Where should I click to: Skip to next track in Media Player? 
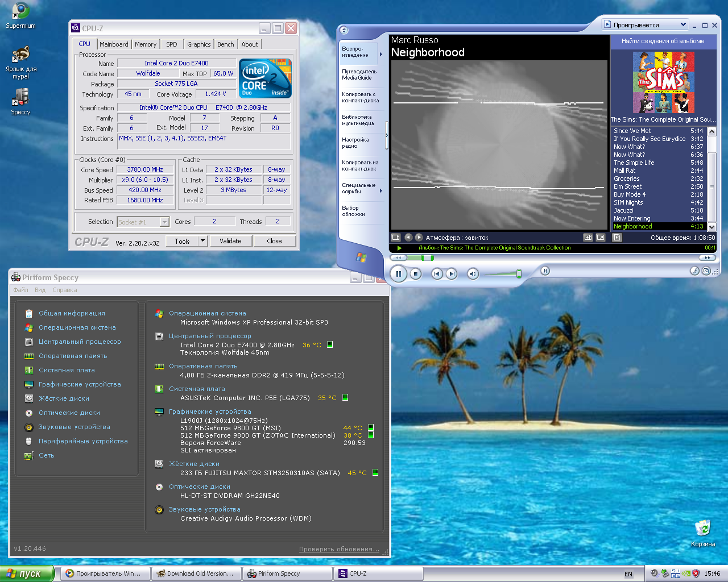452,274
